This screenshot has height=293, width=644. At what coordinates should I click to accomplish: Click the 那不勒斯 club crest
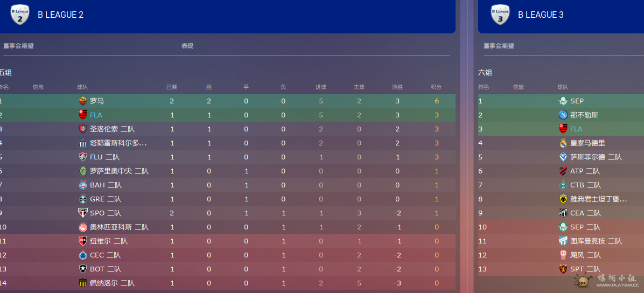[563, 115]
